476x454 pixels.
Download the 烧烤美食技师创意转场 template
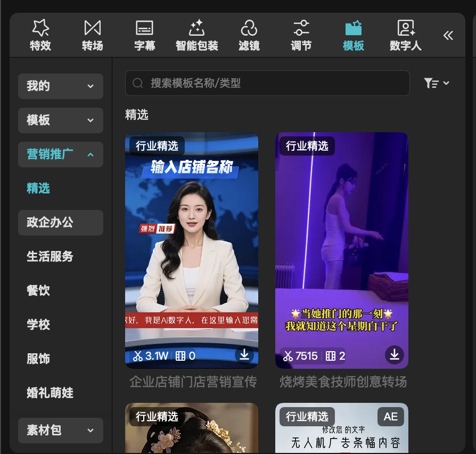395,355
